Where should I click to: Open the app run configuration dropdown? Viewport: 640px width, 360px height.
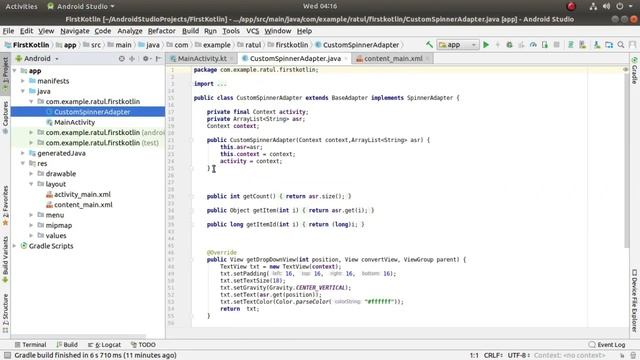(x=458, y=44)
